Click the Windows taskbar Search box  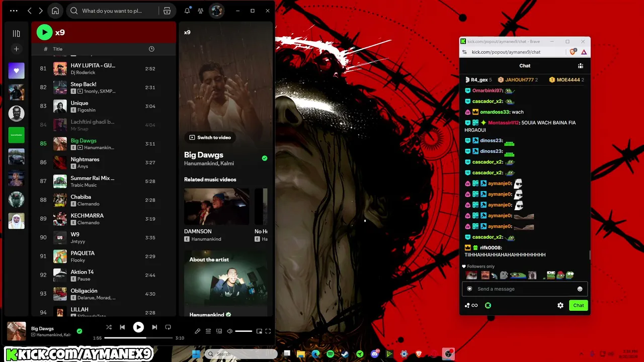coord(241,354)
